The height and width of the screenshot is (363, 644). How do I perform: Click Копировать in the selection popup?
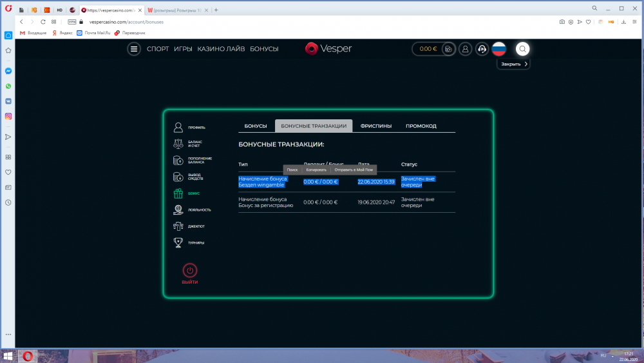(316, 170)
